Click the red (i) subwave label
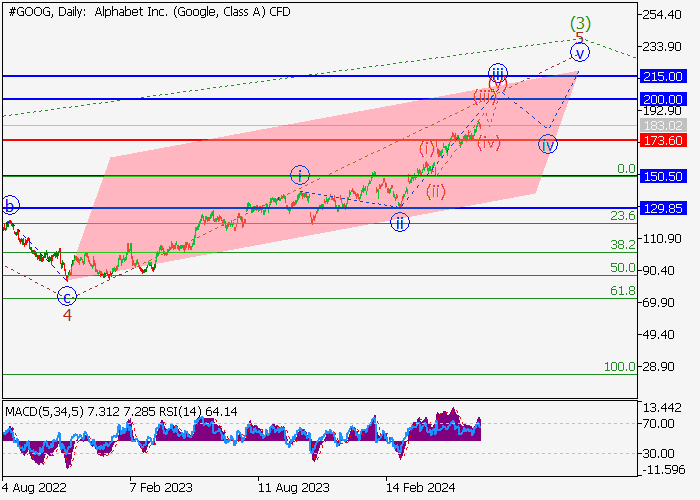Viewport: 700px width, 500px height. (427, 148)
